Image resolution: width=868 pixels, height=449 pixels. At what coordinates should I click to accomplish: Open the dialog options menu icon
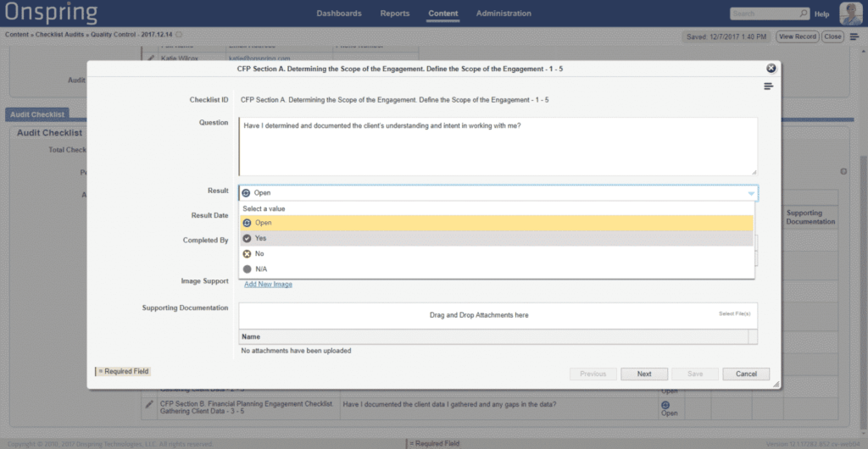[x=768, y=86]
